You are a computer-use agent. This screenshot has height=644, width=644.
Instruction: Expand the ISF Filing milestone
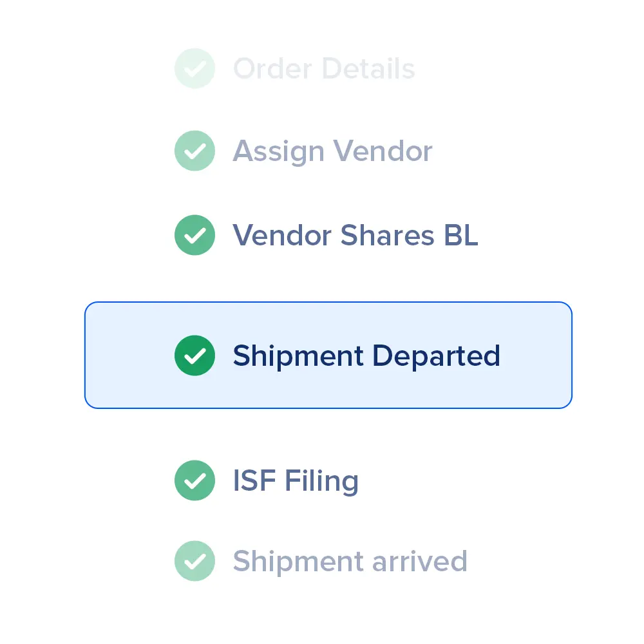(296, 480)
